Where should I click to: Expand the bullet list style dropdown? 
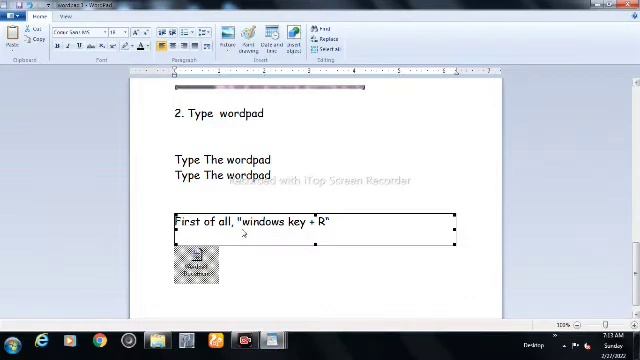click(x=193, y=32)
